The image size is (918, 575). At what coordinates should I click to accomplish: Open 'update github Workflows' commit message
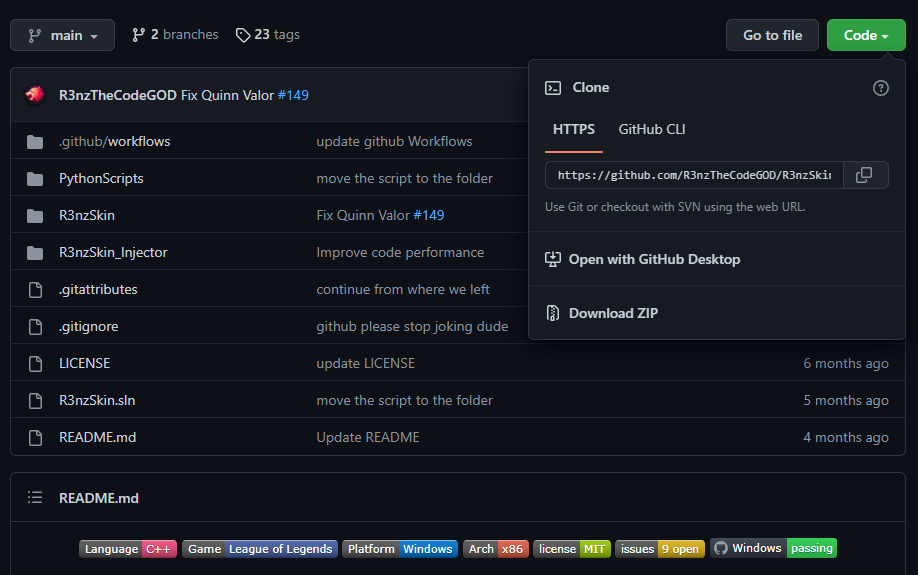[x=394, y=141]
